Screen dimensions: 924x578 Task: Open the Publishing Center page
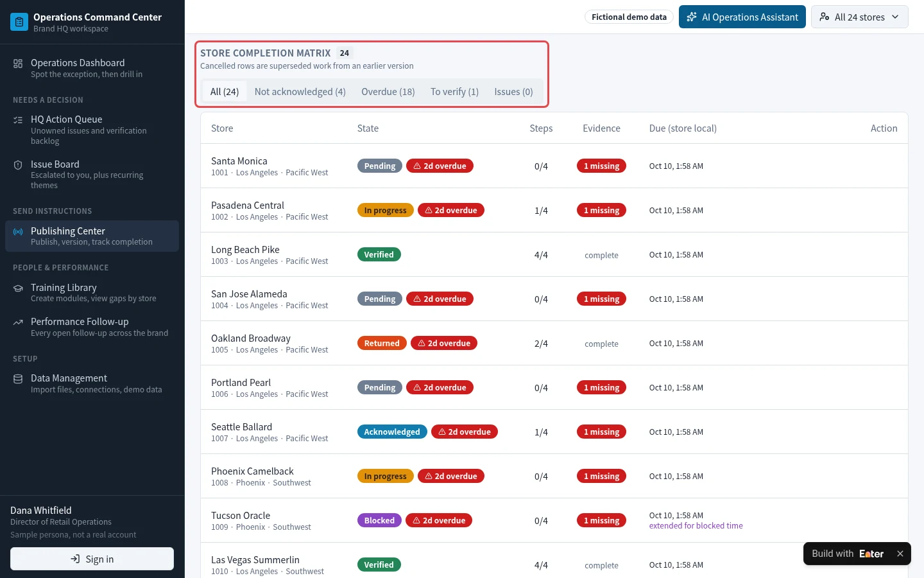(92, 236)
